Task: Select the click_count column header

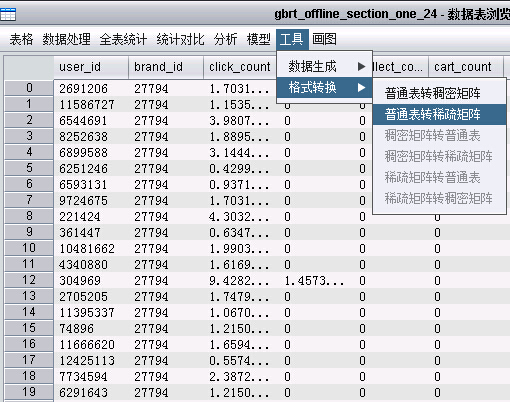Action: [240, 67]
